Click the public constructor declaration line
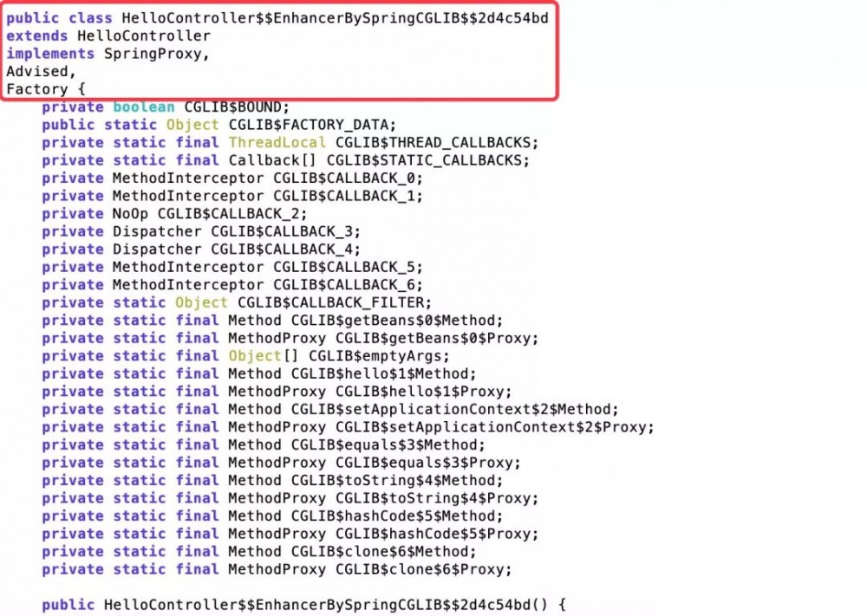Screen dimensions: 867x616 pos(303,605)
